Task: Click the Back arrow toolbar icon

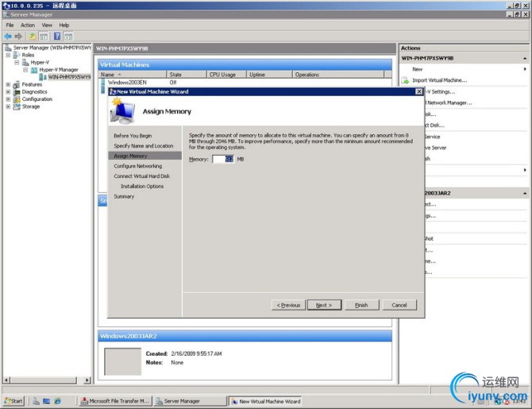Action: click(8, 37)
